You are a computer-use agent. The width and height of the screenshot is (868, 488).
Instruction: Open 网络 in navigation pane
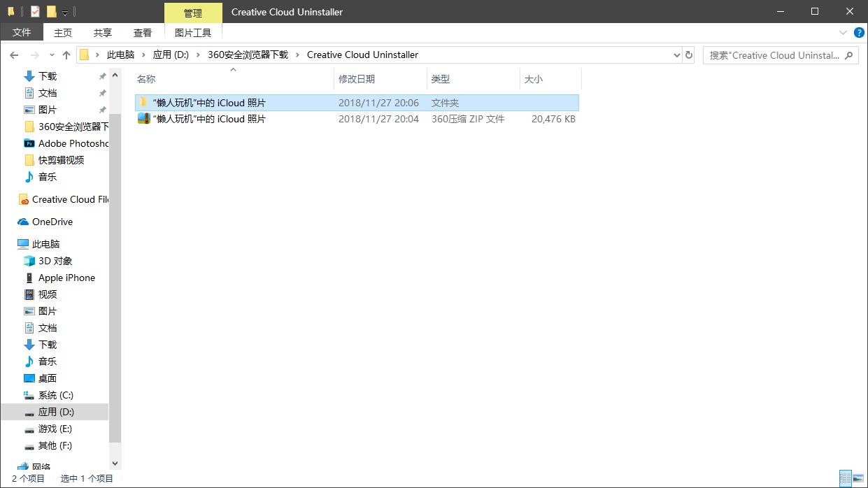tap(41, 466)
